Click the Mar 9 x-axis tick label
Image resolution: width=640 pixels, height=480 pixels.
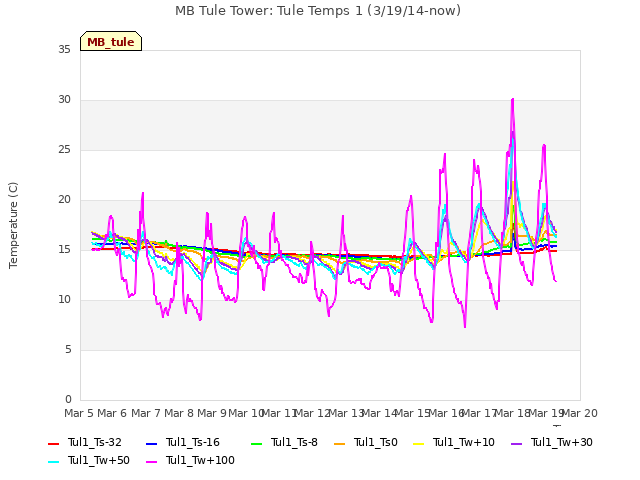[212, 413]
